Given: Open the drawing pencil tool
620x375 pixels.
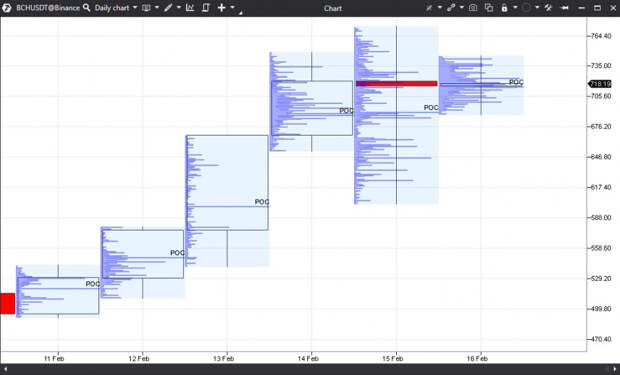Looking at the screenshot, I should 168,8.
